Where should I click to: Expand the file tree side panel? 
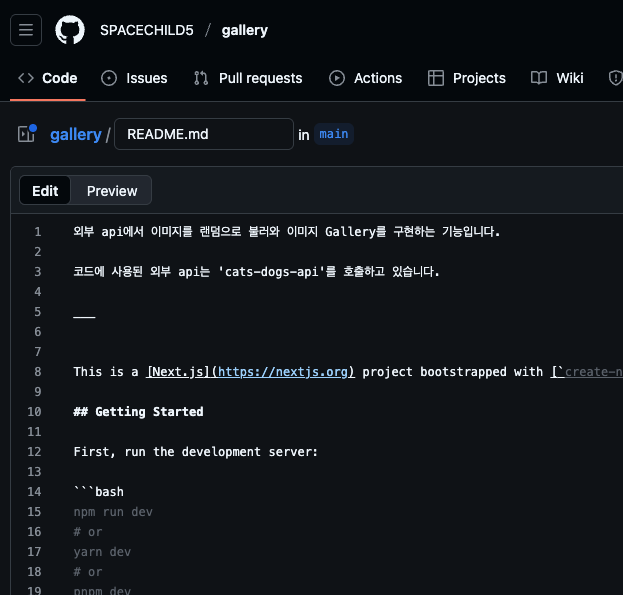27,133
